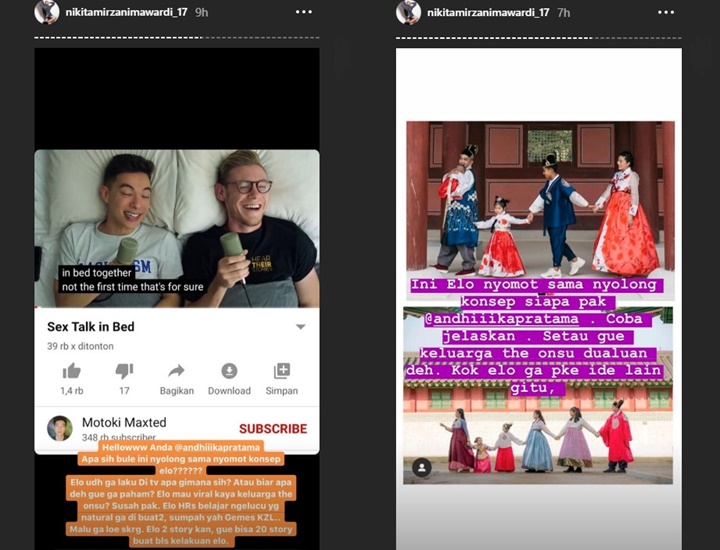Click the 1,4 rb like count
Image resolution: width=720 pixels, height=550 pixels.
click(72, 391)
